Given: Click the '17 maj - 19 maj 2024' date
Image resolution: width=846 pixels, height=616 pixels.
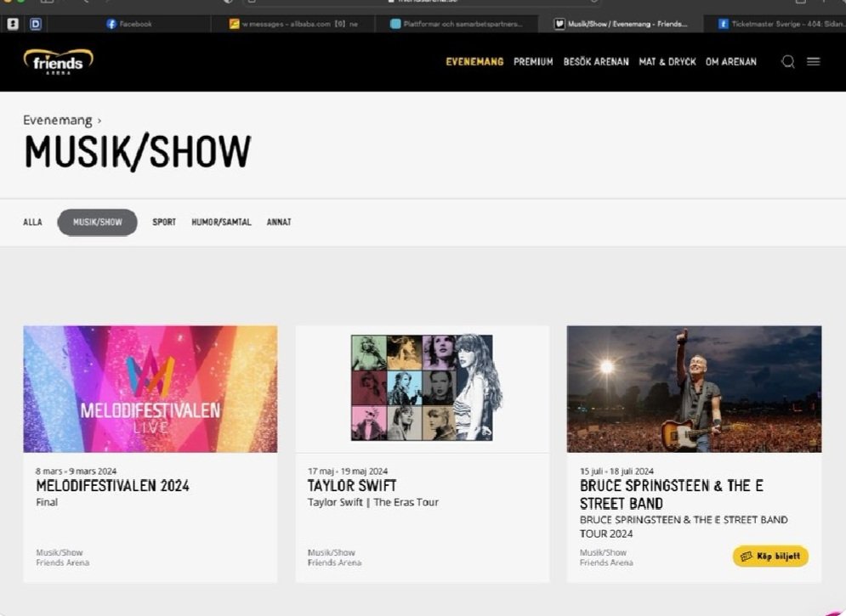Looking at the screenshot, I should tap(348, 471).
